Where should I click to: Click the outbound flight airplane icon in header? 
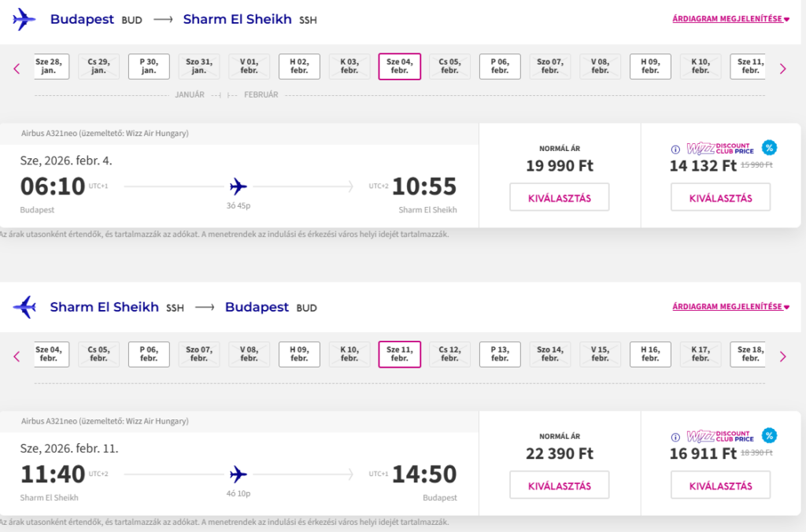[24, 20]
